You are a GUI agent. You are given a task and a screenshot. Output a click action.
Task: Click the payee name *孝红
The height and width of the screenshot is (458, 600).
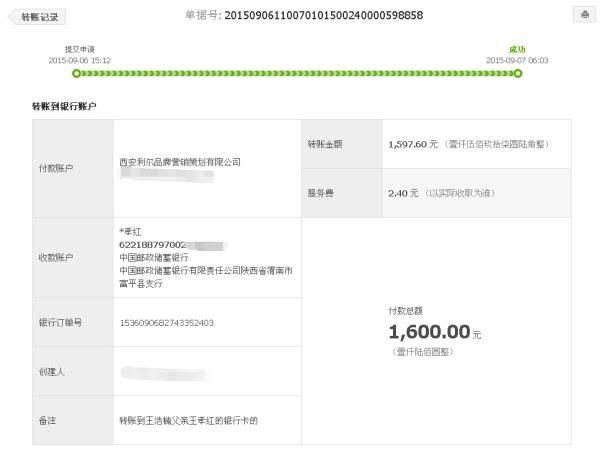(x=130, y=231)
